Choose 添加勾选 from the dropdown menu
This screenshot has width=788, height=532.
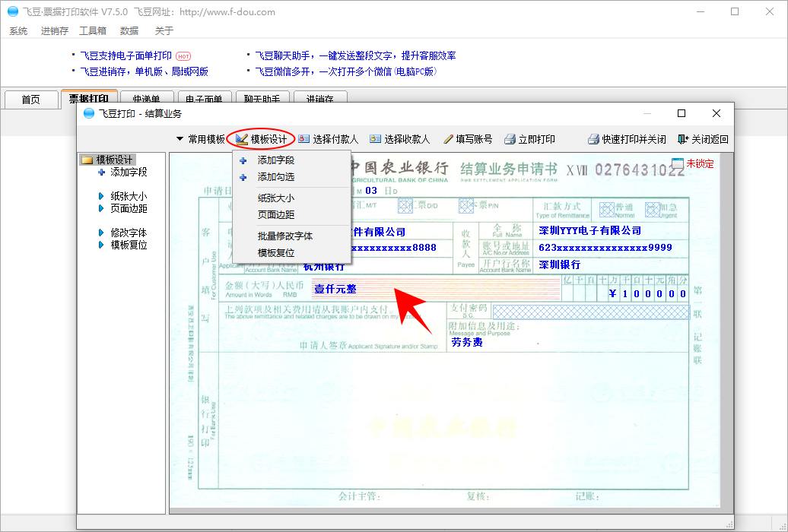click(x=291, y=177)
